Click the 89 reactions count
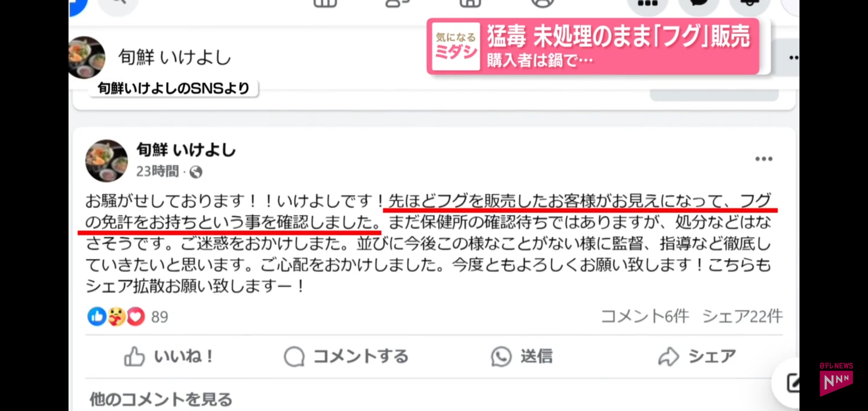 [160, 317]
